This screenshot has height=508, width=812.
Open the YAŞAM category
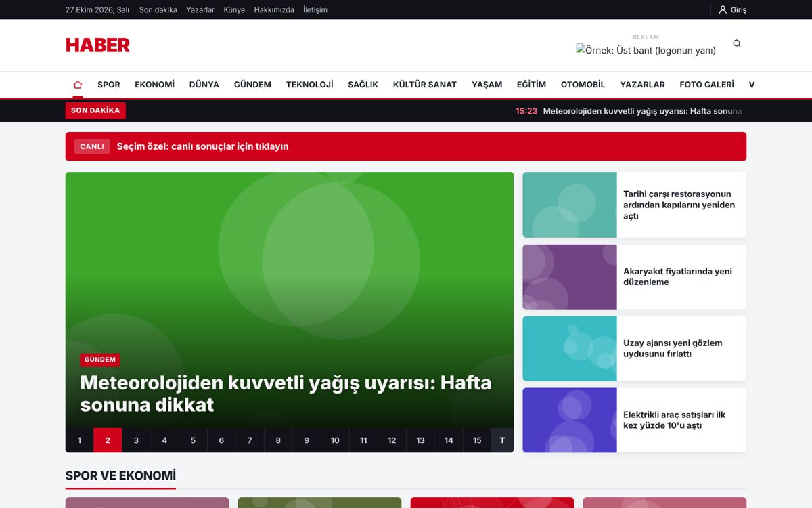click(x=487, y=85)
